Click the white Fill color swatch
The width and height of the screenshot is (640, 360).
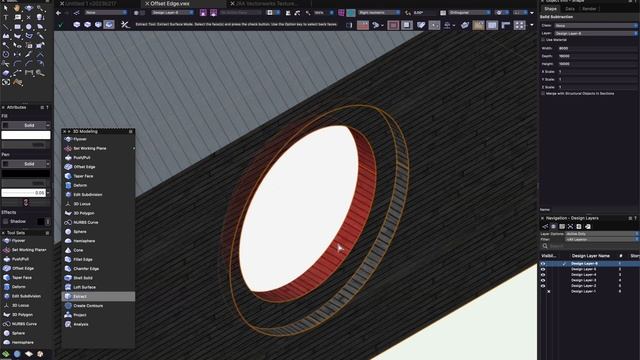click(26, 135)
